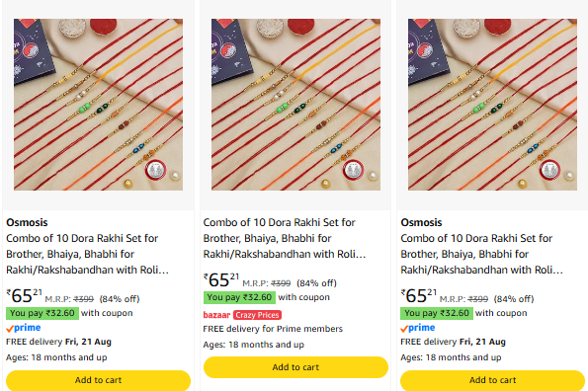Click the ₹65 price on the middle product

(x=221, y=279)
